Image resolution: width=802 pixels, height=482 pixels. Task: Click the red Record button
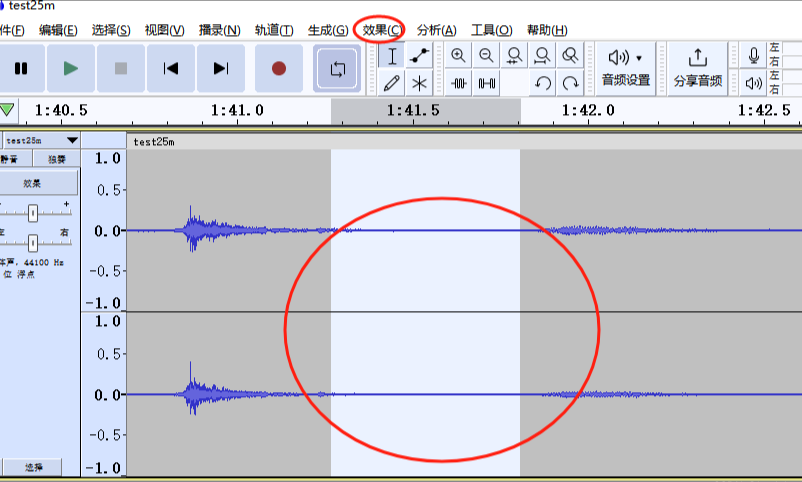278,69
